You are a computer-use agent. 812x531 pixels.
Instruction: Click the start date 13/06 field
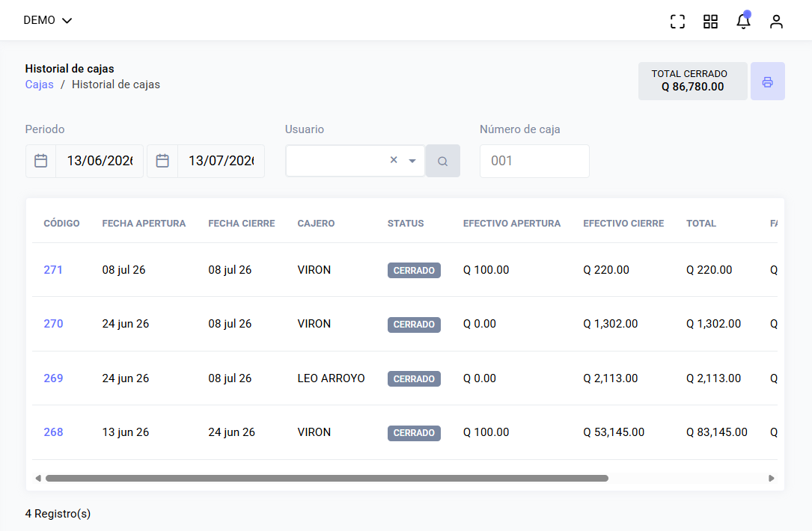tap(100, 161)
